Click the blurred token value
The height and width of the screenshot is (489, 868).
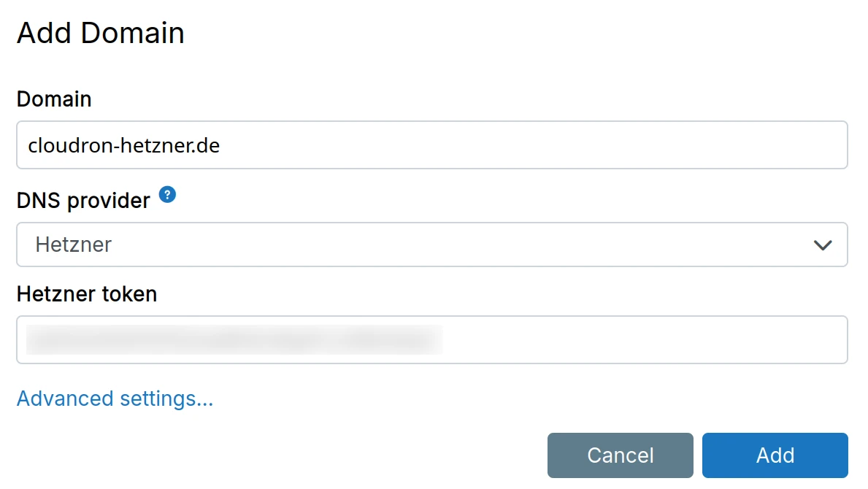(x=234, y=339)
